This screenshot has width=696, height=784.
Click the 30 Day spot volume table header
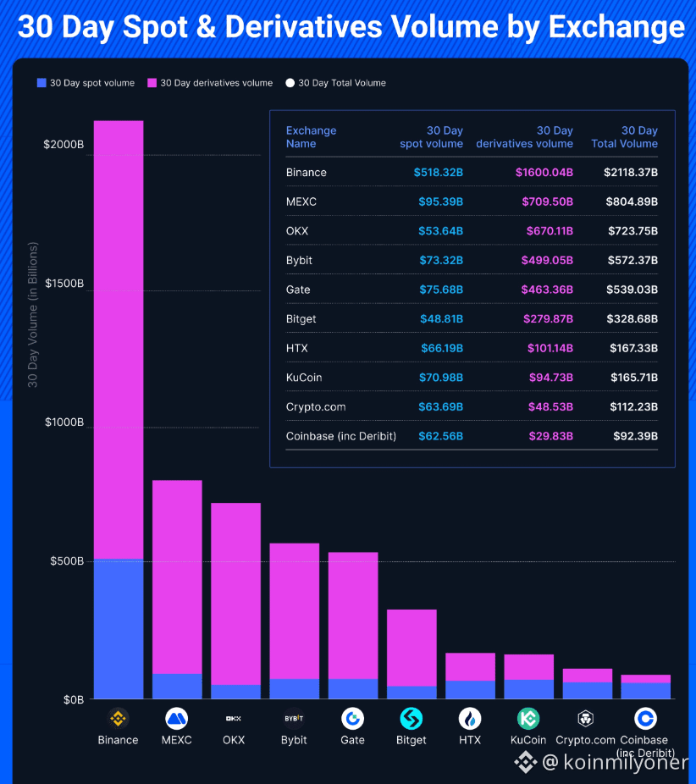click(x=431, y=137)
